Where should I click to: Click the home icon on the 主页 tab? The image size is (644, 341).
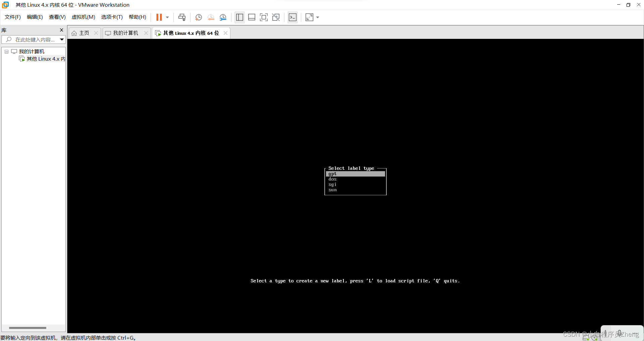[74, 33]
